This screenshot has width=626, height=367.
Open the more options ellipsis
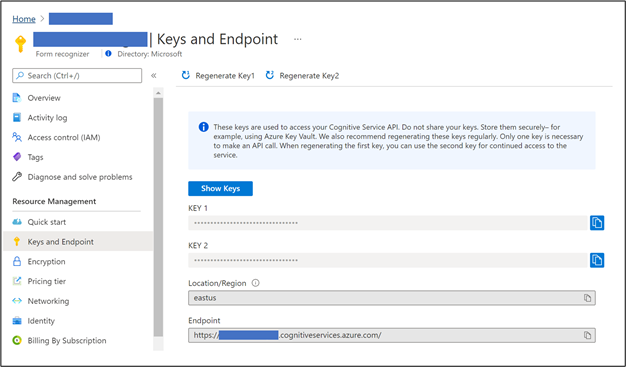(x=298, y=39)
